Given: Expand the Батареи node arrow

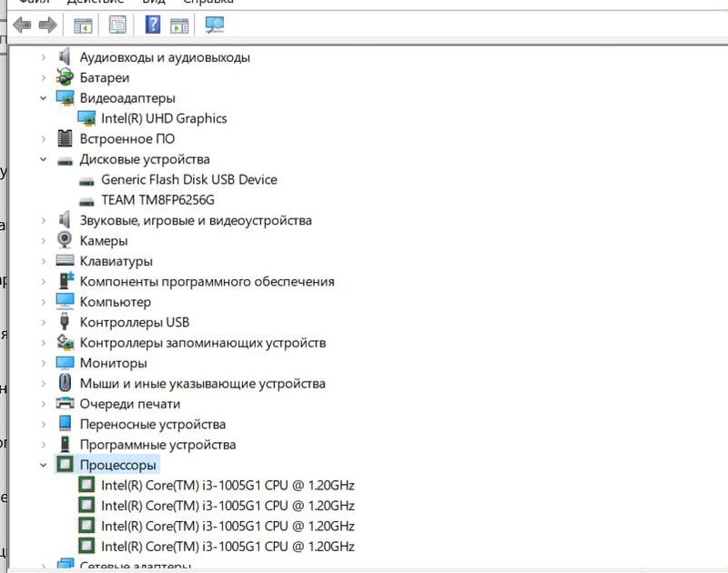Looking at the screenshot, I should coord(43,77).
